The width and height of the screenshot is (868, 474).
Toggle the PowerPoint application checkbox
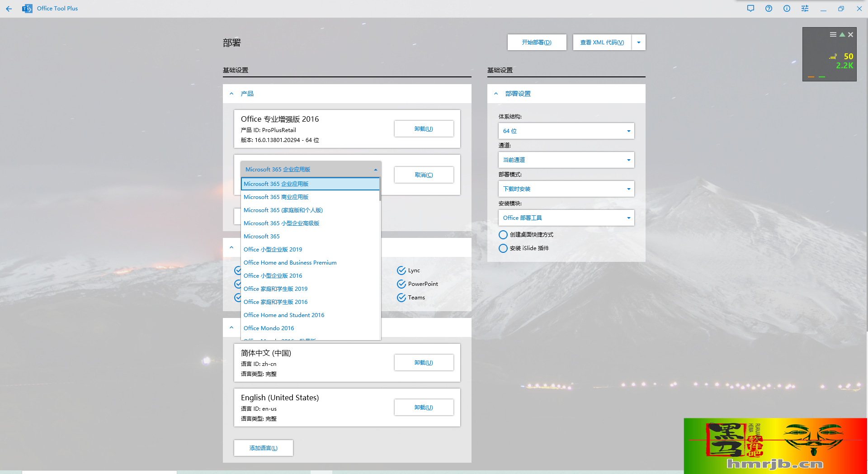pyautogui.click(x=401, y=284)
